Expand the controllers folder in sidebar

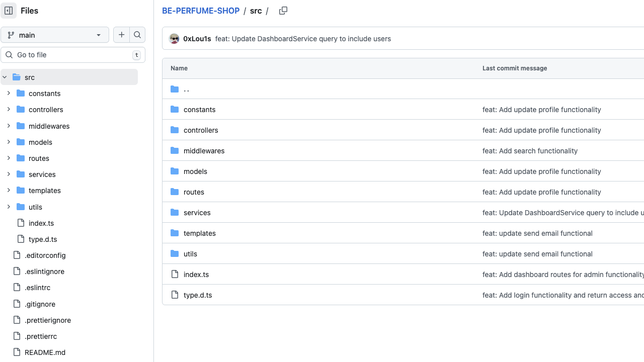click(x=9, y=109)
